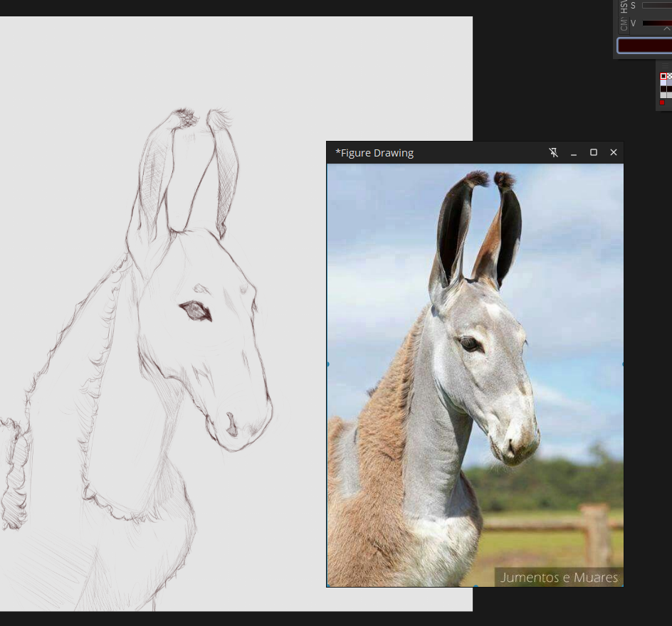Screen dimensions: 672x626
Task: Click the '*Figure Drawing' window title
Action: tap(374, 153)
